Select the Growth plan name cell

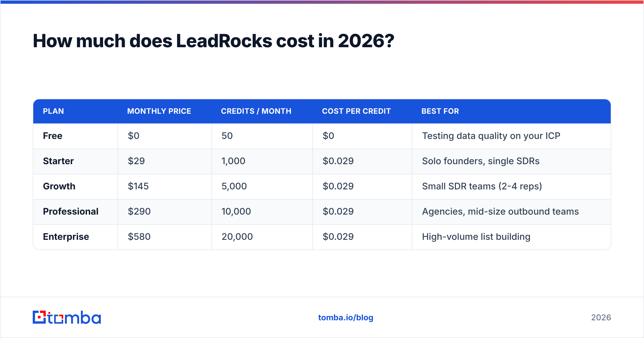(x=75, y=186)
